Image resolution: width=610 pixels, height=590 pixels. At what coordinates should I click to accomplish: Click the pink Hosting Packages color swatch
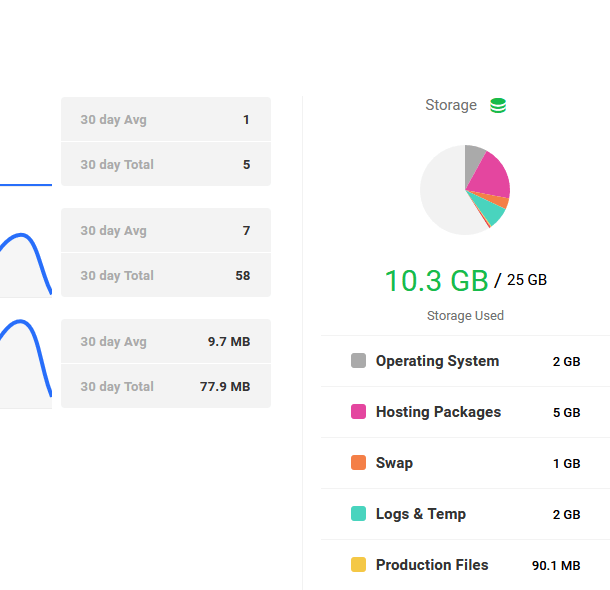(358, 411)
